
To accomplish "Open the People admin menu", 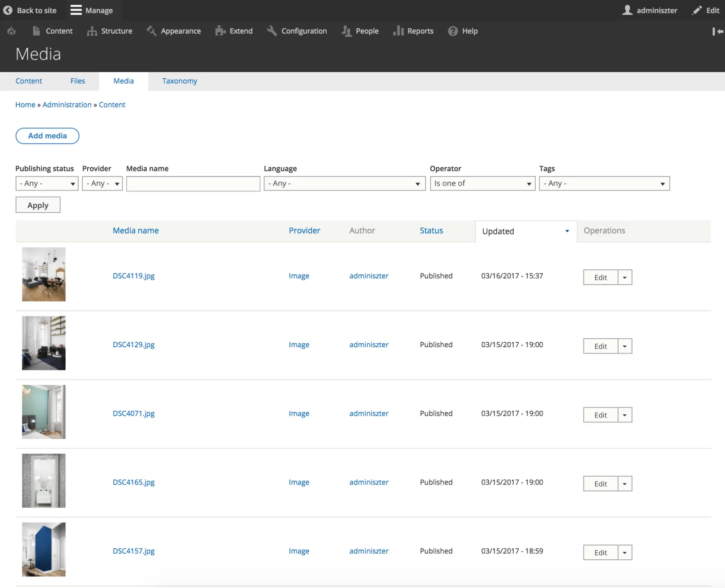I will coord(360,31).
